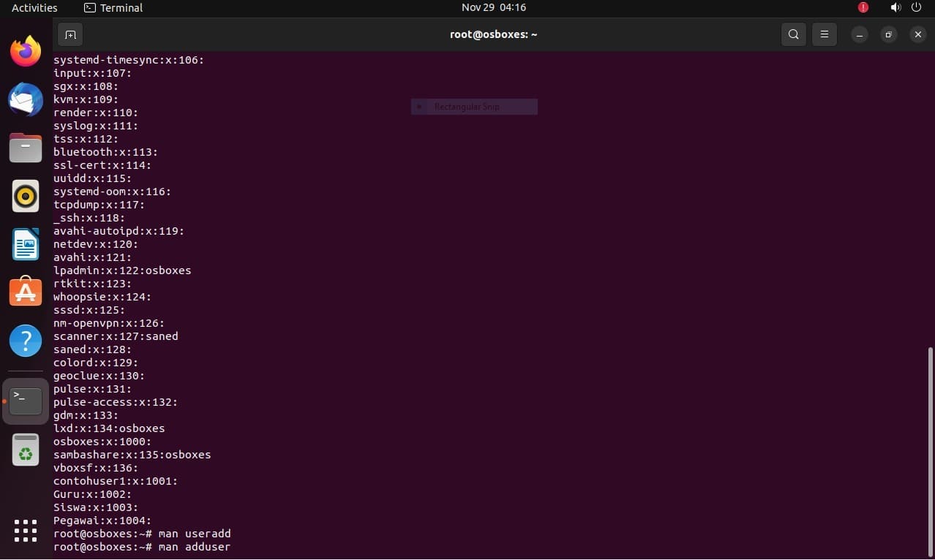
Task: Open the power system menu icon
Action: tap(917, 7)
